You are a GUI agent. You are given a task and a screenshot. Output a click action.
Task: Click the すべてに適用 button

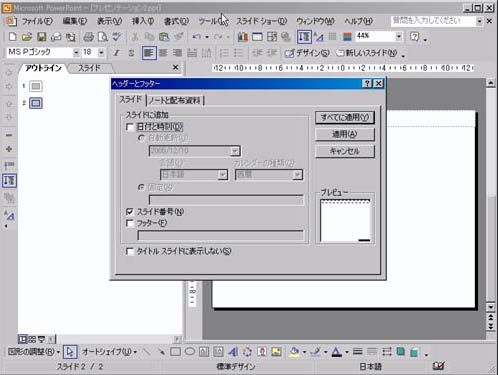pyautogui.click(x=345, y=117)
